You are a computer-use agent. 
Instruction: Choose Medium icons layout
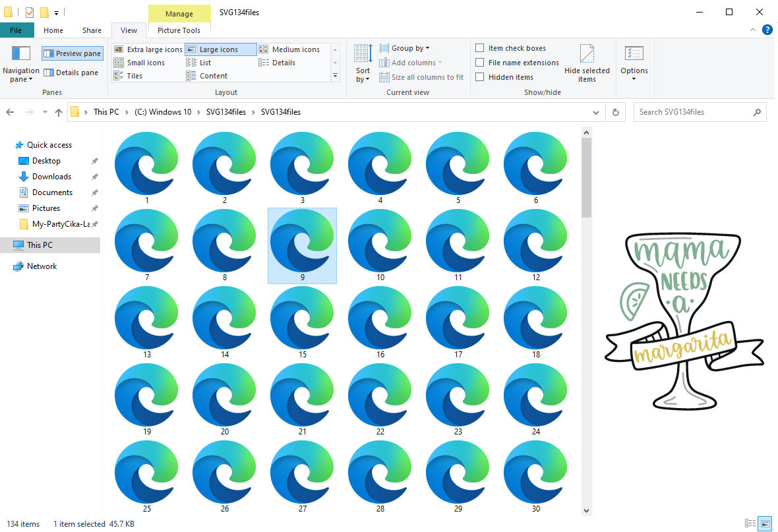pos(289,49)
